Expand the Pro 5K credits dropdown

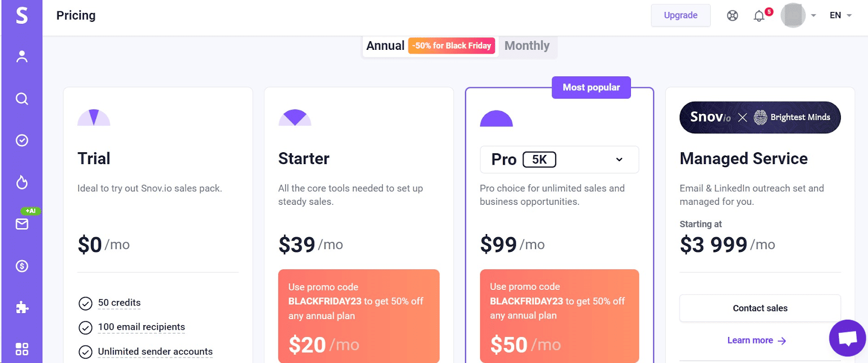click(x=618, y=159)
